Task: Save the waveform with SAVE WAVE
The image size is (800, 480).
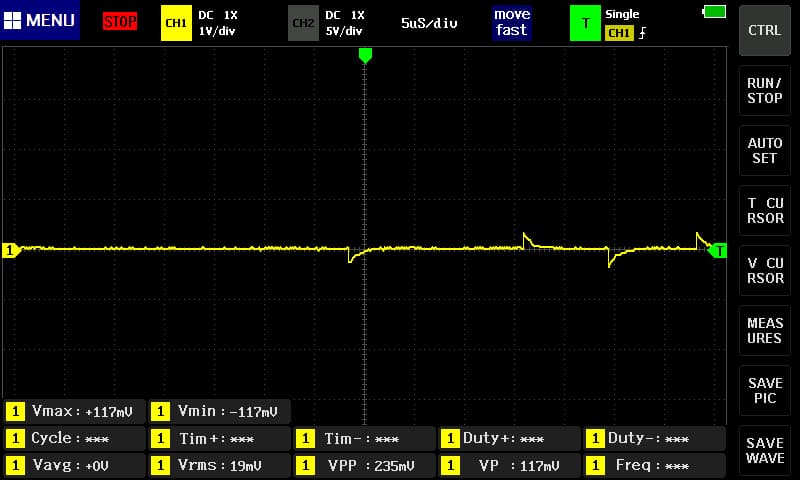Action: (x=765, y=450)
